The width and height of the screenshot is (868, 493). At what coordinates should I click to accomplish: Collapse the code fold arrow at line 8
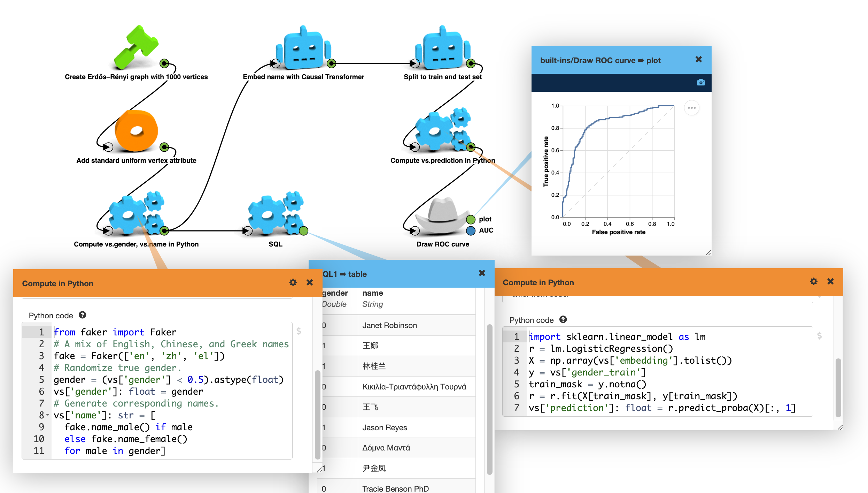click(48, 415)
